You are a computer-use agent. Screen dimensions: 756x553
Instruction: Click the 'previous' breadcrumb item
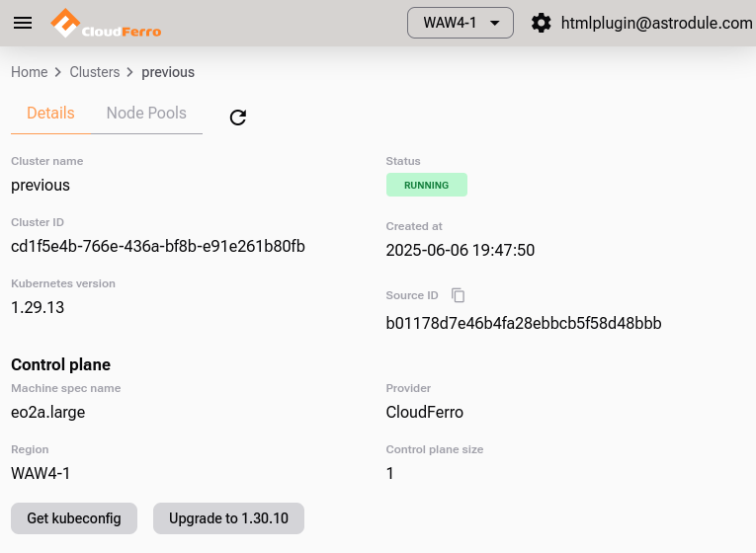point(168,72)
